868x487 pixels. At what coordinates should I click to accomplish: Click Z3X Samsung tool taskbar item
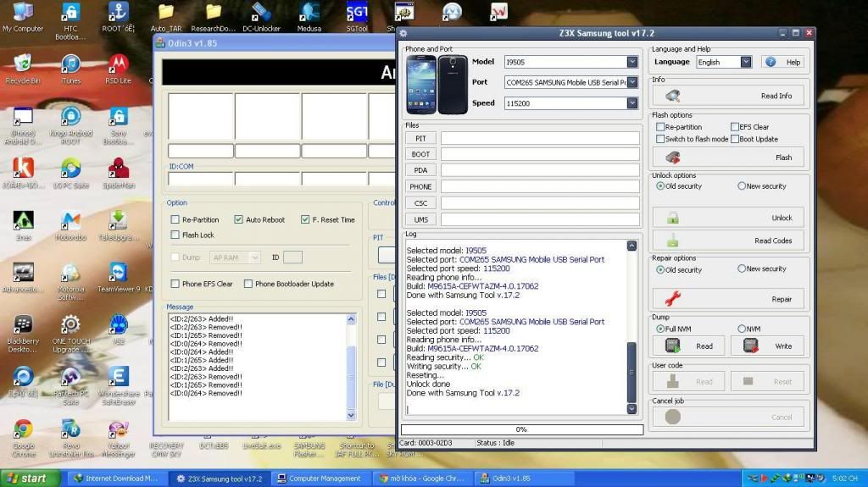pos(220,479)
